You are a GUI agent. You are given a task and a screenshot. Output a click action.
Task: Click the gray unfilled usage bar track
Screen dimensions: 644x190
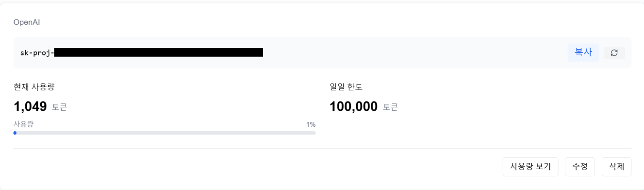click(x=166, y=133)
